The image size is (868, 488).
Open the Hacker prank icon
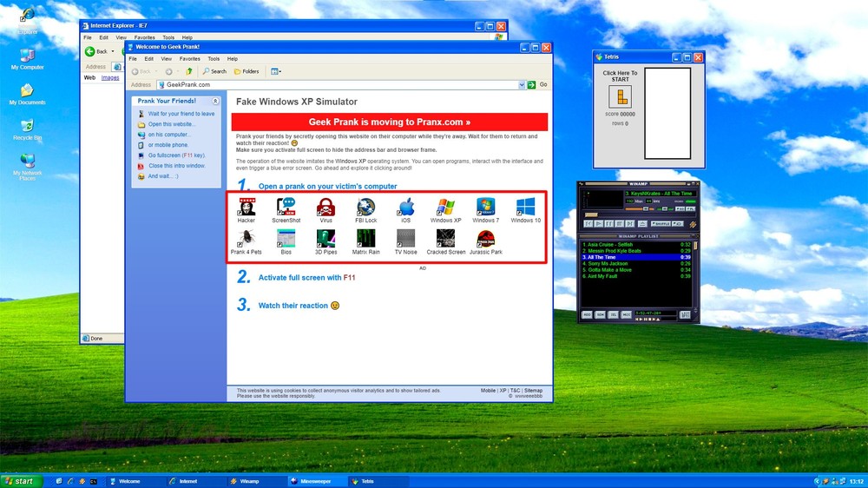[247, 210]
